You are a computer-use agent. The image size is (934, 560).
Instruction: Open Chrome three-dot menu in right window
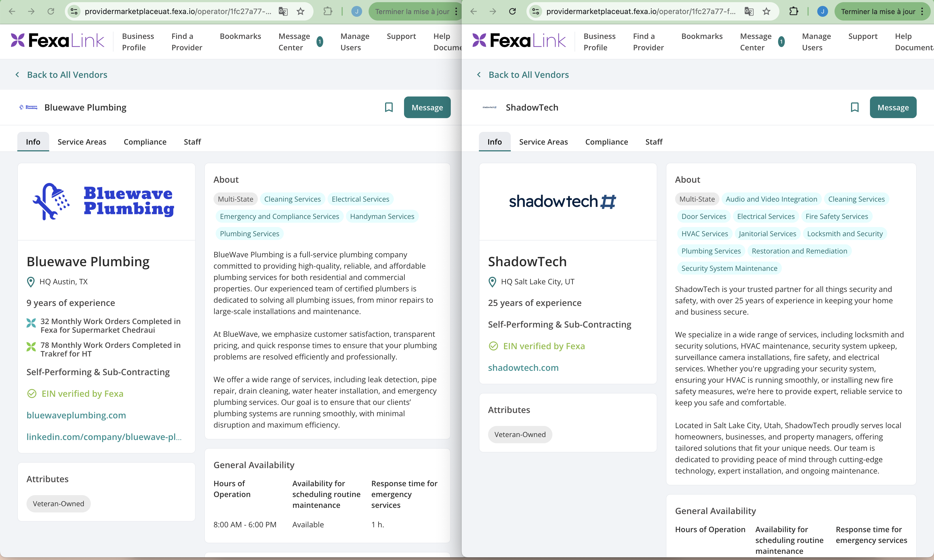coord(922,11)
